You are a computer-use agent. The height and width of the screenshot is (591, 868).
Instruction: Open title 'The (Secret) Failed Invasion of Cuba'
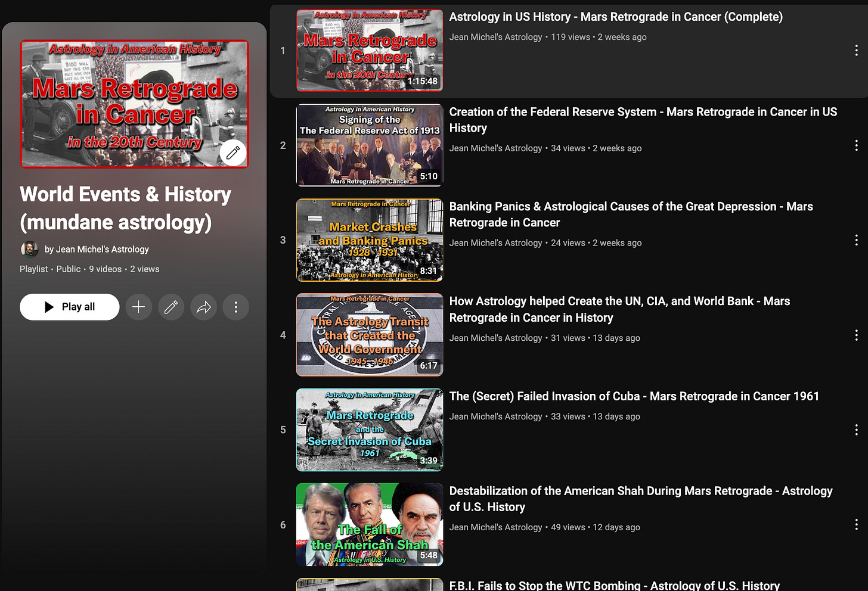point(634,396)
